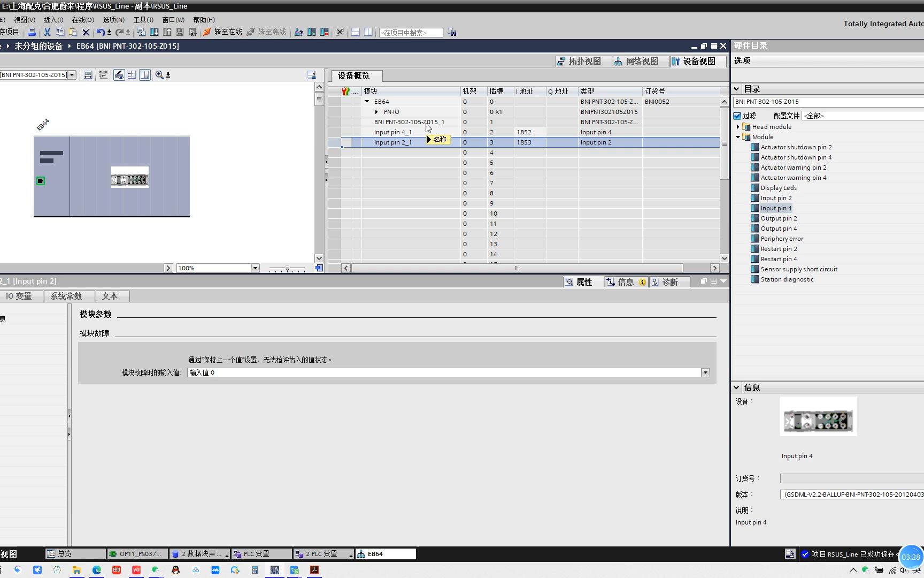Uncheck the 过滤 filter checkbox
Viewport: 924px width, 578px height.
[x=737, y=116]
